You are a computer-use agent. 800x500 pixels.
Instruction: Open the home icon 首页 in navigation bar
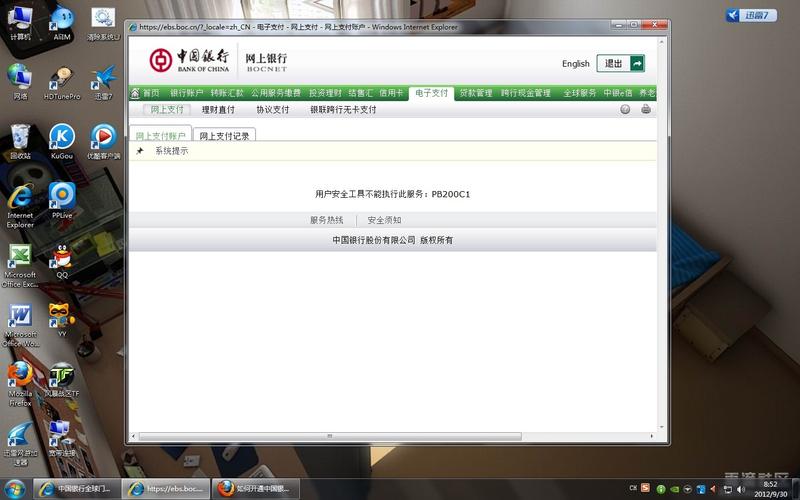145,93
